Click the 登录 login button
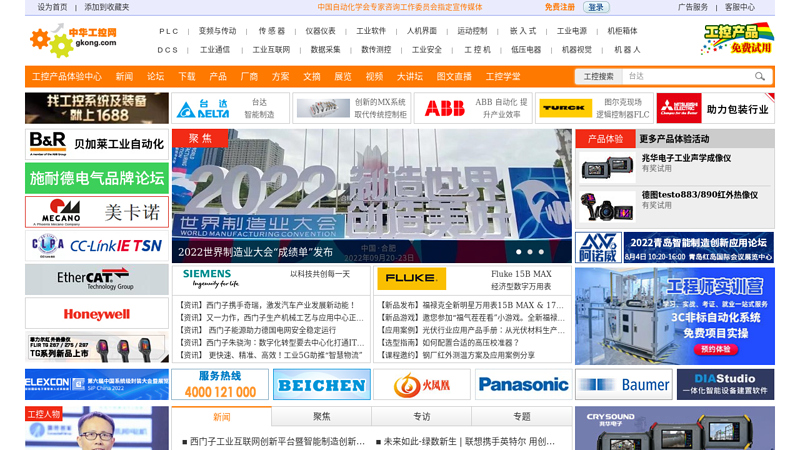800x450 pixels. 596,7
